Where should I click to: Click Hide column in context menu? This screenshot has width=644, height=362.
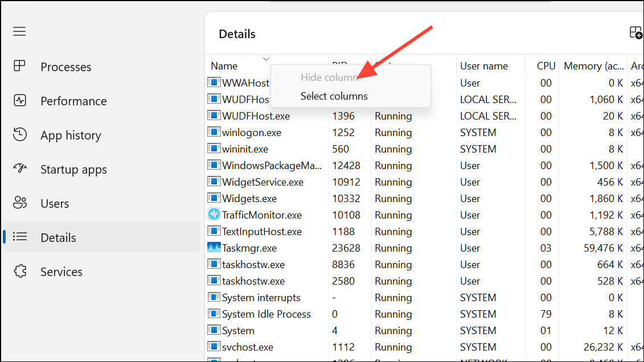point(329,77)
